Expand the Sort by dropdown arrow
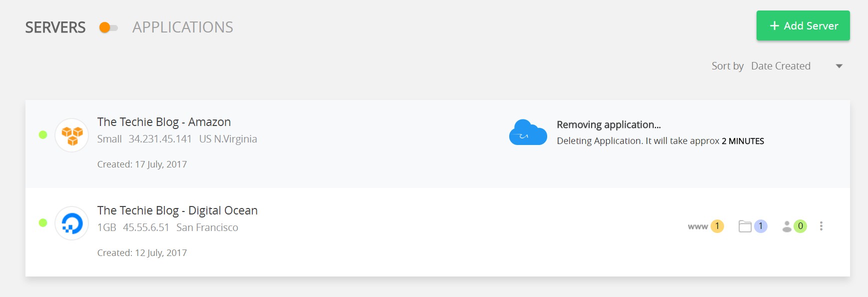The height and width of the screenshot is (297, 868). click(x=840, y=66)
